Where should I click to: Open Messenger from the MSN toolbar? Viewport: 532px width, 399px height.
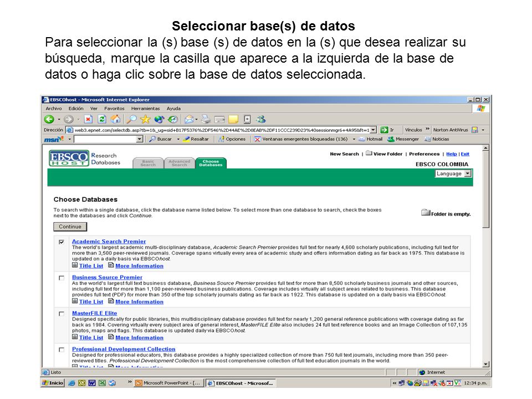point(403,139)
